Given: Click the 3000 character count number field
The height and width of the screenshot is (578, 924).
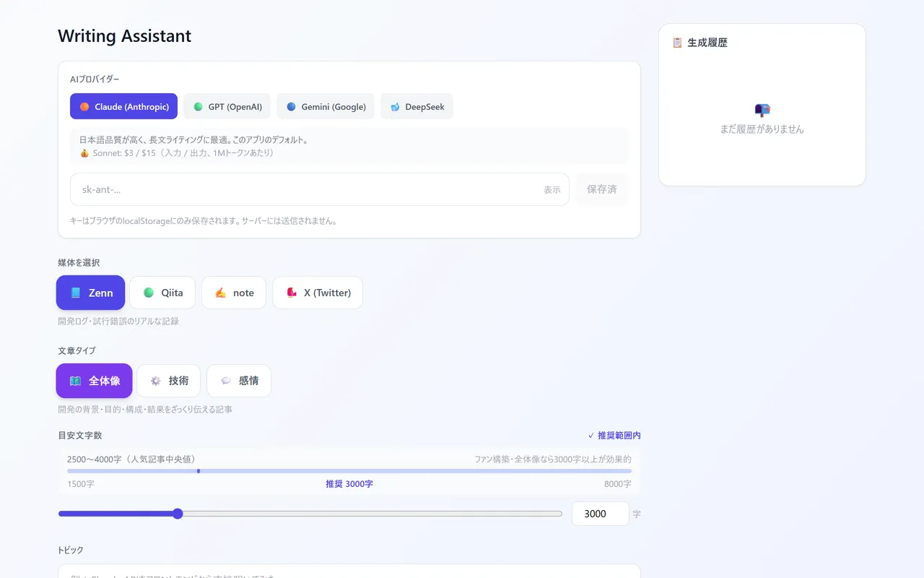Looking at the screenshot, I should (600, 514).
